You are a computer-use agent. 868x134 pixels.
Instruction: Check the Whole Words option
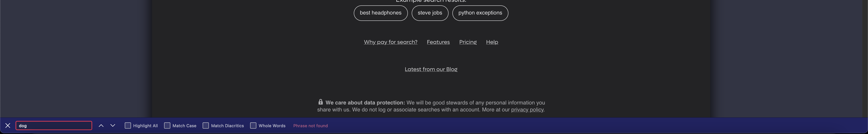[253, 126]
